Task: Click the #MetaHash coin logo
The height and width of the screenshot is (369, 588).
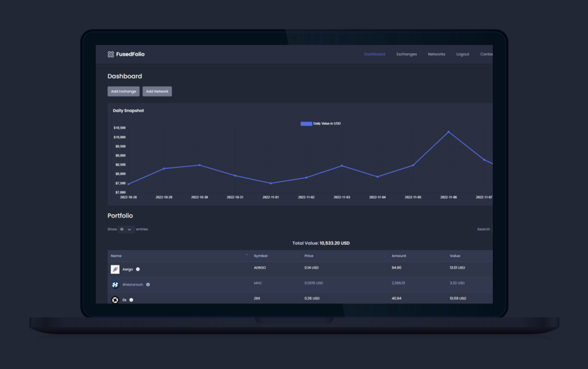Action: [x=115, y=285]
